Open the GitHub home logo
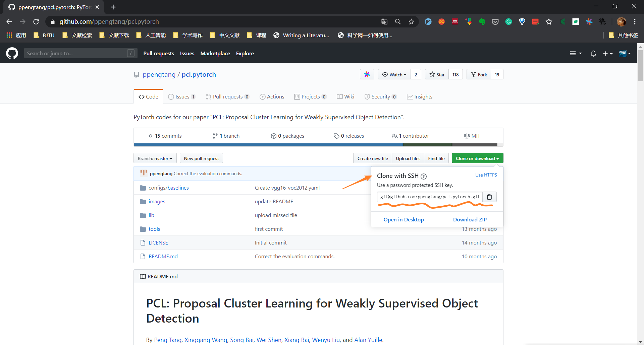This screenshot has height=345, width=644. (x=12, y=53)
